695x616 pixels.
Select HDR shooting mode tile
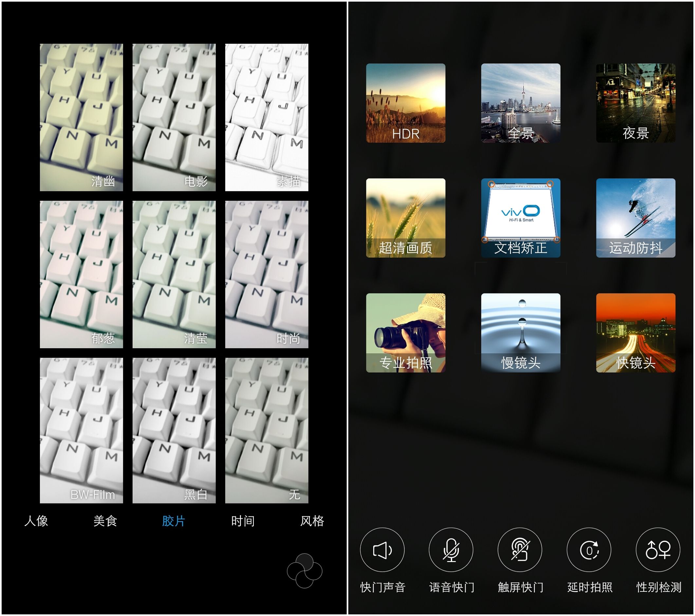click(x=406, y=103)
